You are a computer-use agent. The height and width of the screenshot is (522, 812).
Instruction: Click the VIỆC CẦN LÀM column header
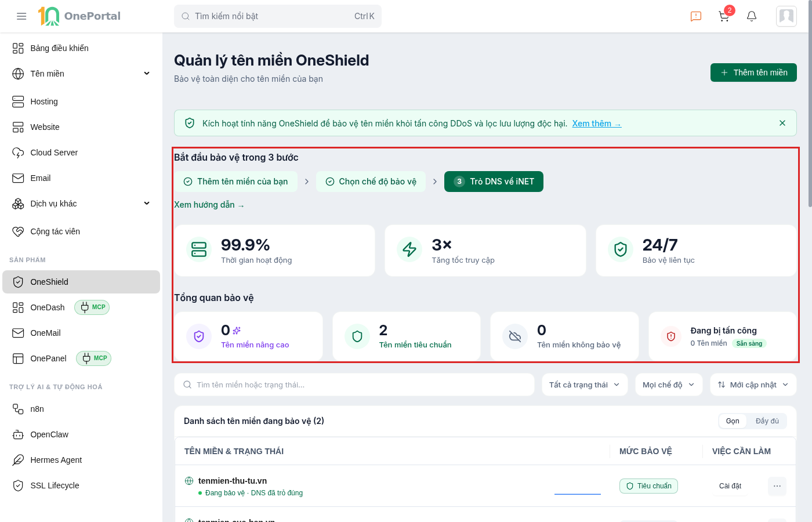click(x=741, y=451)
